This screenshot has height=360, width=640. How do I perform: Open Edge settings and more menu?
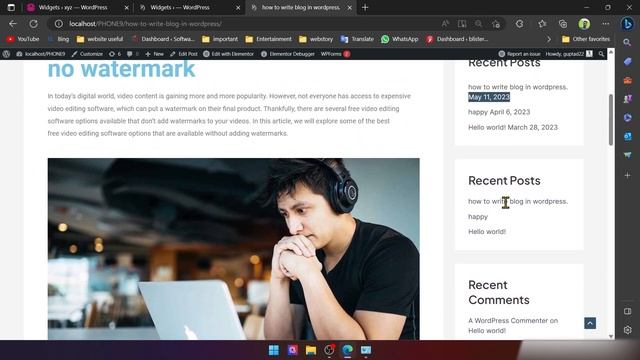pyautogui.click(x=606, y=24)
